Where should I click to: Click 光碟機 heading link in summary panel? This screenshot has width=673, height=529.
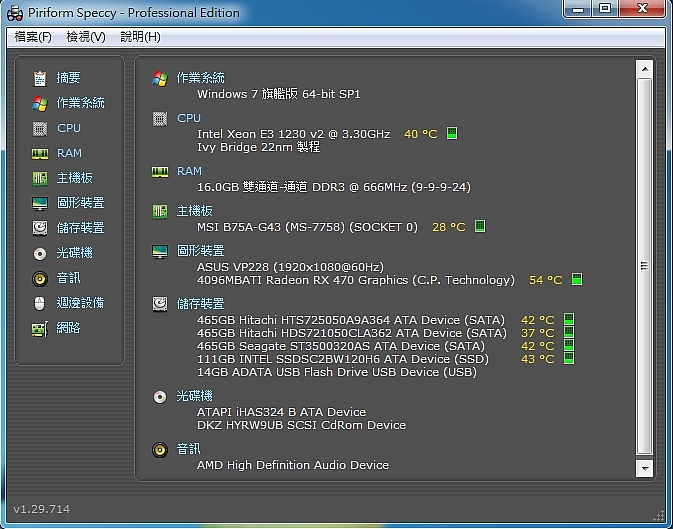(195, 396)
